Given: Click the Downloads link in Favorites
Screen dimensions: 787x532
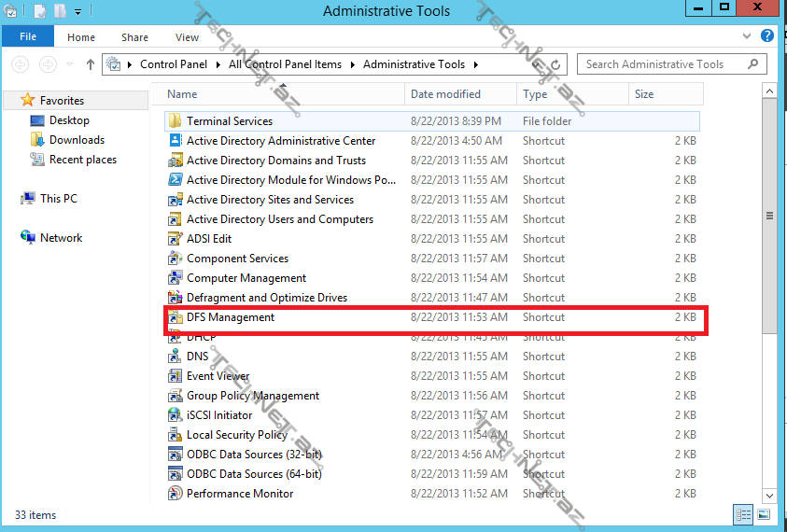Looking at the screenshot, I should click(x=77, y=140).
